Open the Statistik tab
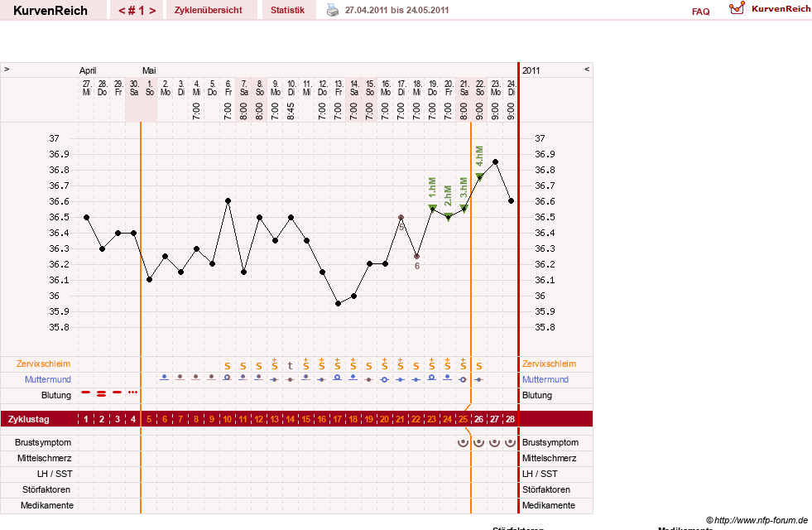This screenshot has width=812, height=530. point(287,10)
